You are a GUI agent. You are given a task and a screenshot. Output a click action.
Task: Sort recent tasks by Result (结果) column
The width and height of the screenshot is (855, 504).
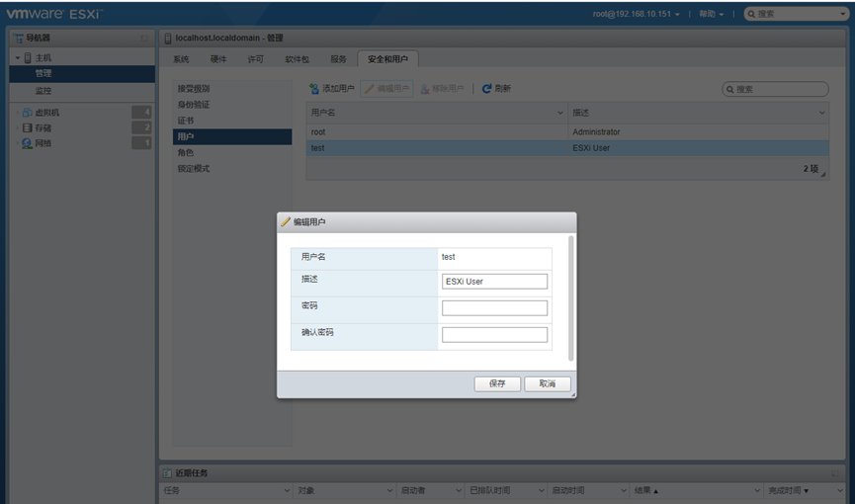pos(646,490)
